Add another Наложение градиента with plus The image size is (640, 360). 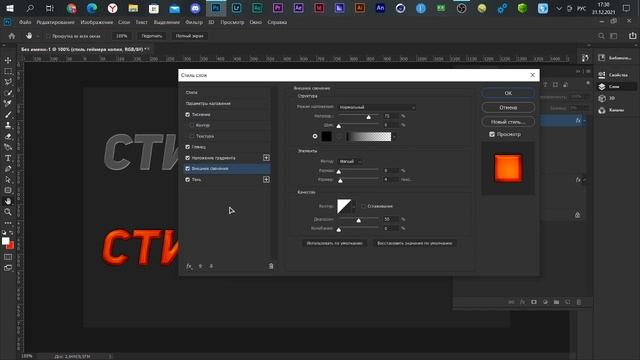266,158
